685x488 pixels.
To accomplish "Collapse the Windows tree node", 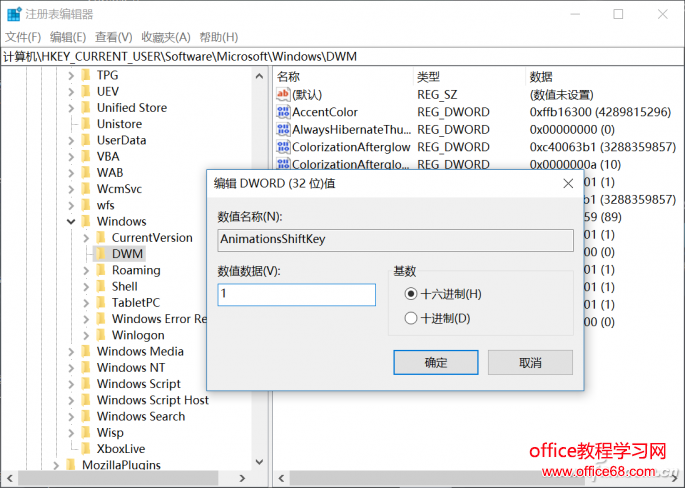I will (x=71, y=222).
